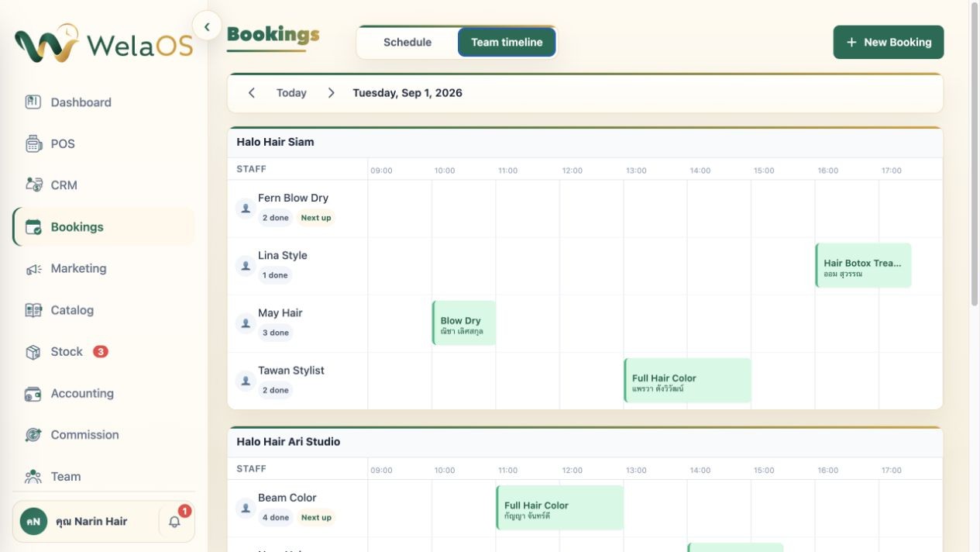The width and height of the screenshot is (980, 552).
Task: Click Beam Color's Next up tag
Action: [x=316, y=517]
